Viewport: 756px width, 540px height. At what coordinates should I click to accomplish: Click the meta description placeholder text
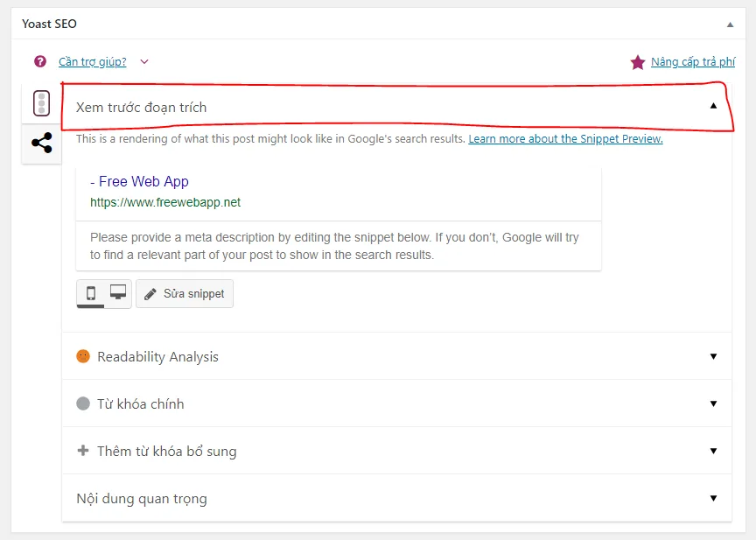(334, 246)
